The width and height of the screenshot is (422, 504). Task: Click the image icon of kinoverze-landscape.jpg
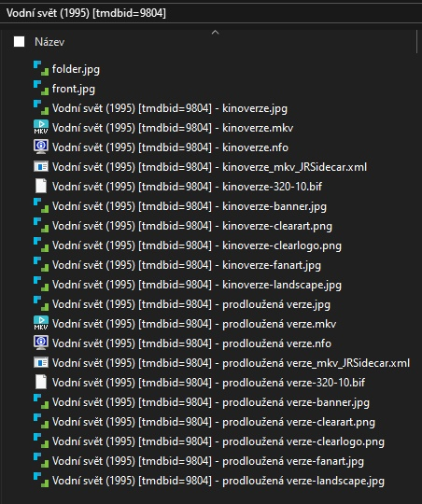(41, 284)
